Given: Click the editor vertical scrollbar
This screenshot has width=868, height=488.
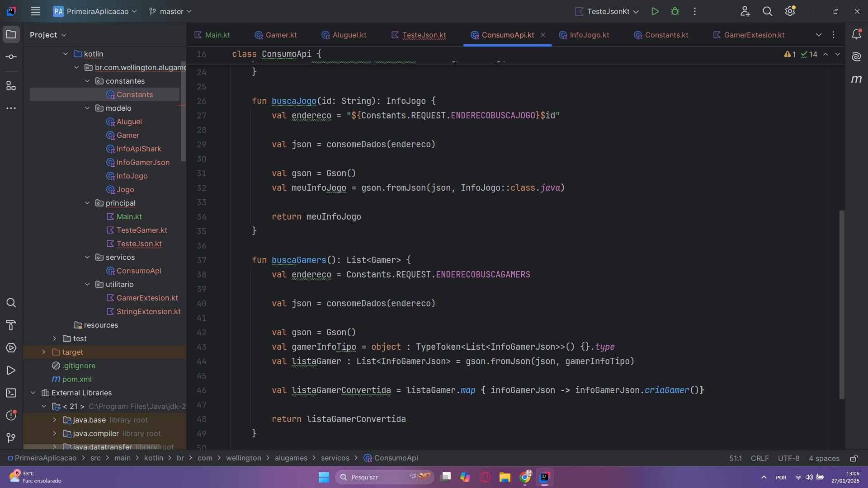Looking at the screenshot, I should [x=842, y=305].
